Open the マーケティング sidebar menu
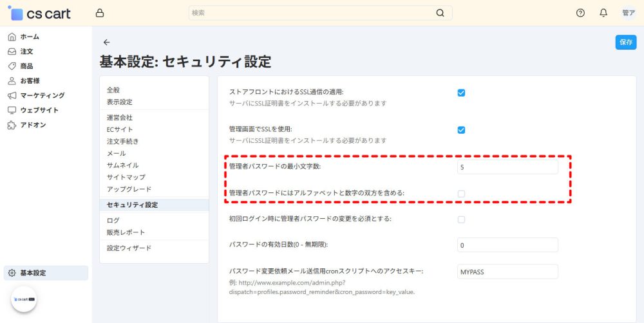The width and height of the screenshot is (644, 323). (42, 95)
